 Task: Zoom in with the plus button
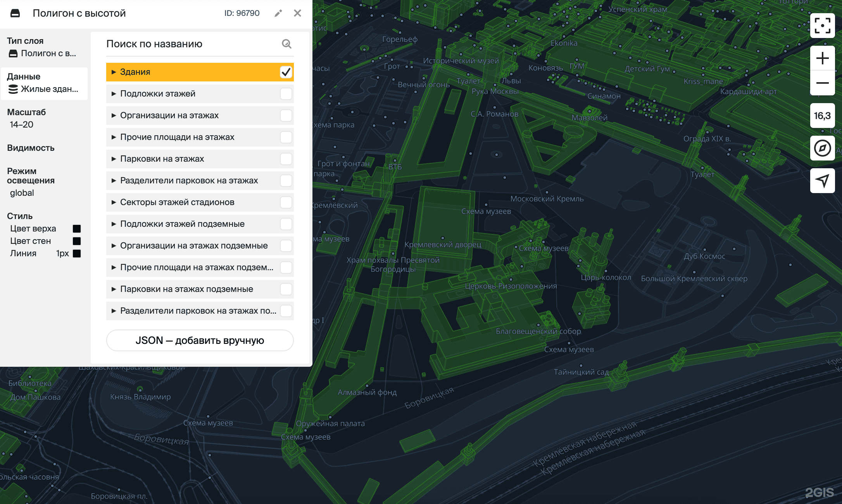tap(822, 59)
